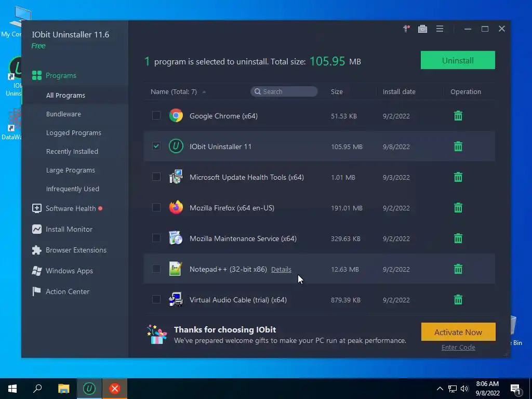Select Recently Installed in sidebar
The height and width of the screenshot is (399, 532).
click(x=72, y=151)
